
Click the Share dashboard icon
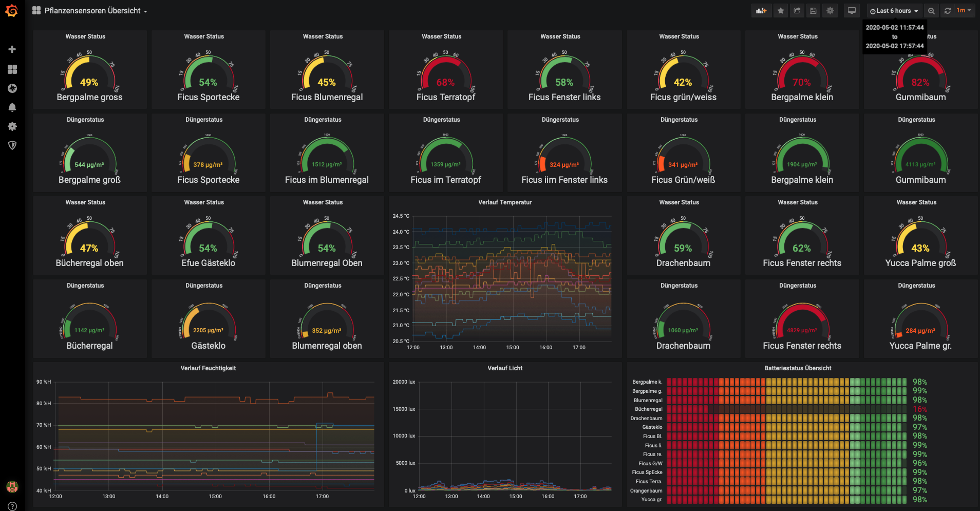pos(797,11)
